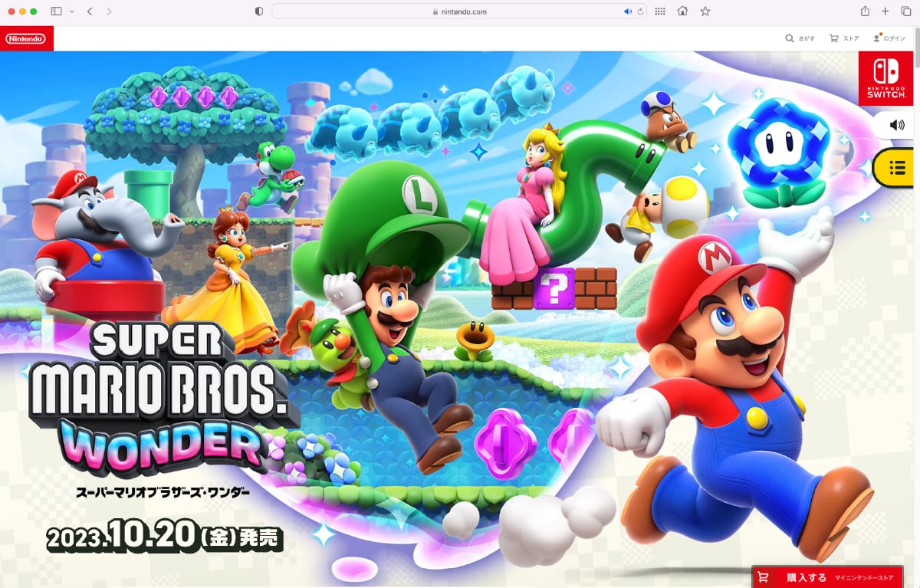Open the sidebar options dropdown arrow

point(72,11)
